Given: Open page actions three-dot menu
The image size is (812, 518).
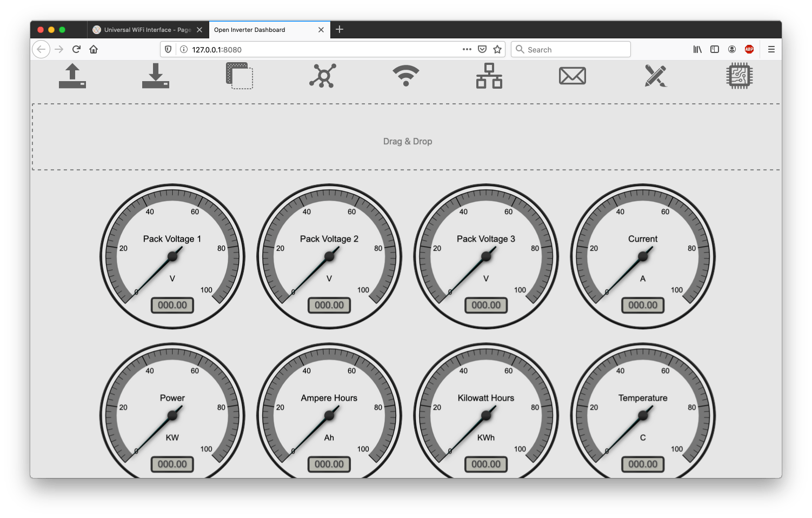Looking at the screenshot, I should pos(467,49).
